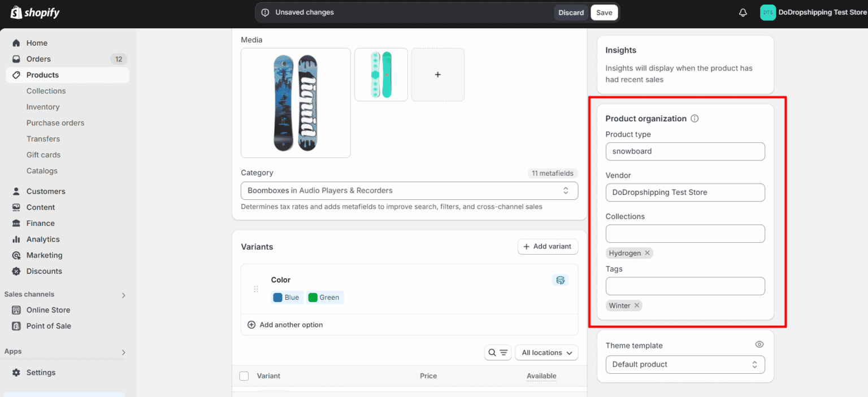The image size is (868, 397).
Task: Select the checkbox in the Variant table header
Action: coord(244,376)
